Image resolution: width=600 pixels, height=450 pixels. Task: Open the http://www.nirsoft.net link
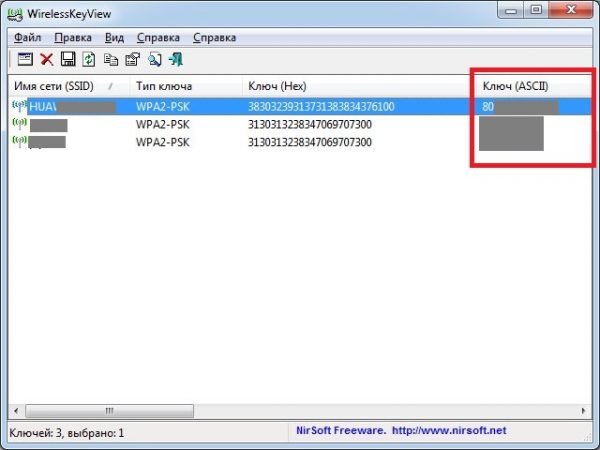tap(449, 430)
